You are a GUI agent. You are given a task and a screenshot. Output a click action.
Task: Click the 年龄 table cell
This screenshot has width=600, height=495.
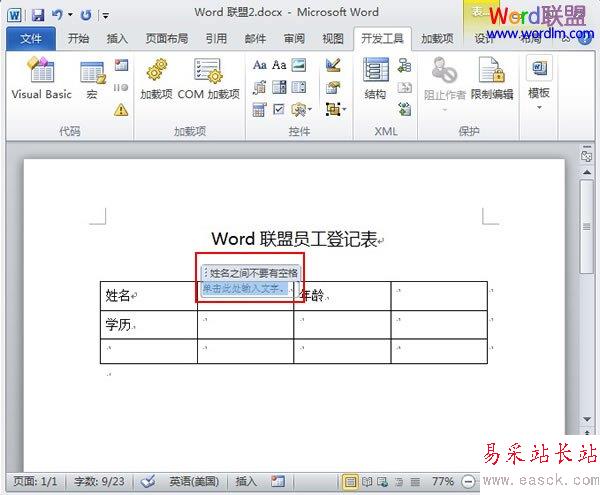[342, 296]
